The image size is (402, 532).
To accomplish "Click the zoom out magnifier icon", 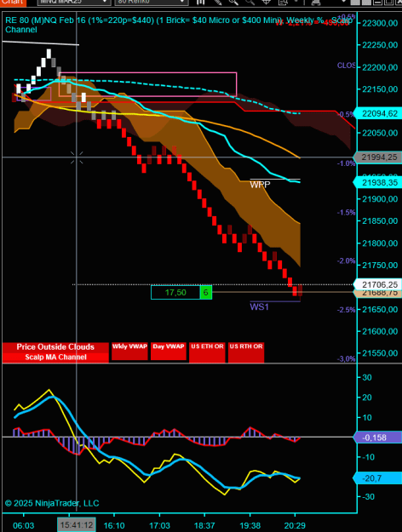I will tap(250, 2).
